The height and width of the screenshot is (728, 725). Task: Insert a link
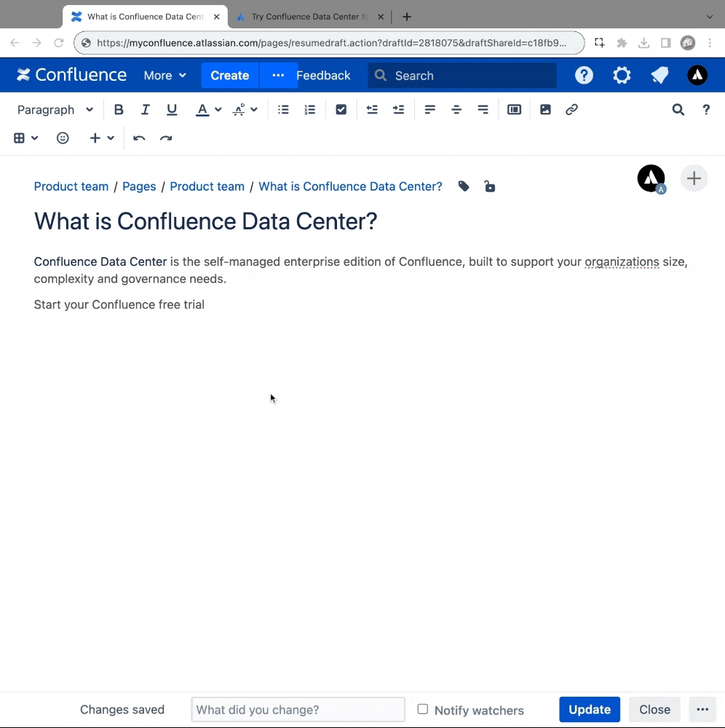pos(571,110)
